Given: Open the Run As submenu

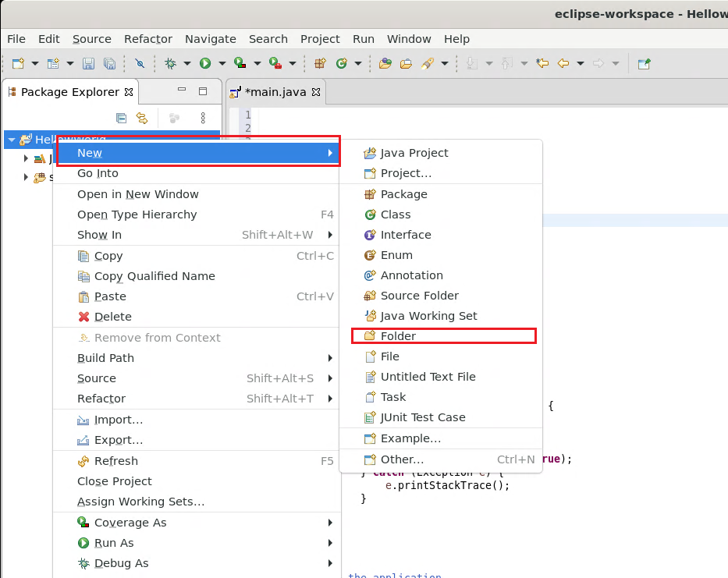Looking at the screenshot, I should (x=197, y=543).
